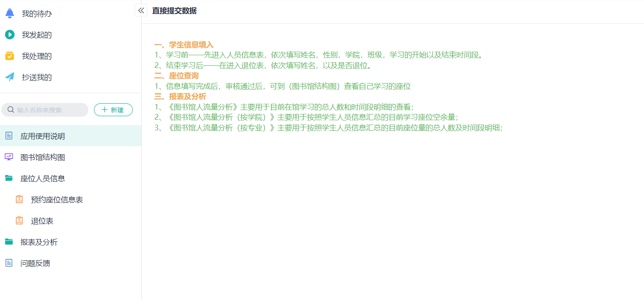Select 预约座位信息表 form entry
Screen dimensions: 644x300
pos(57,200)
